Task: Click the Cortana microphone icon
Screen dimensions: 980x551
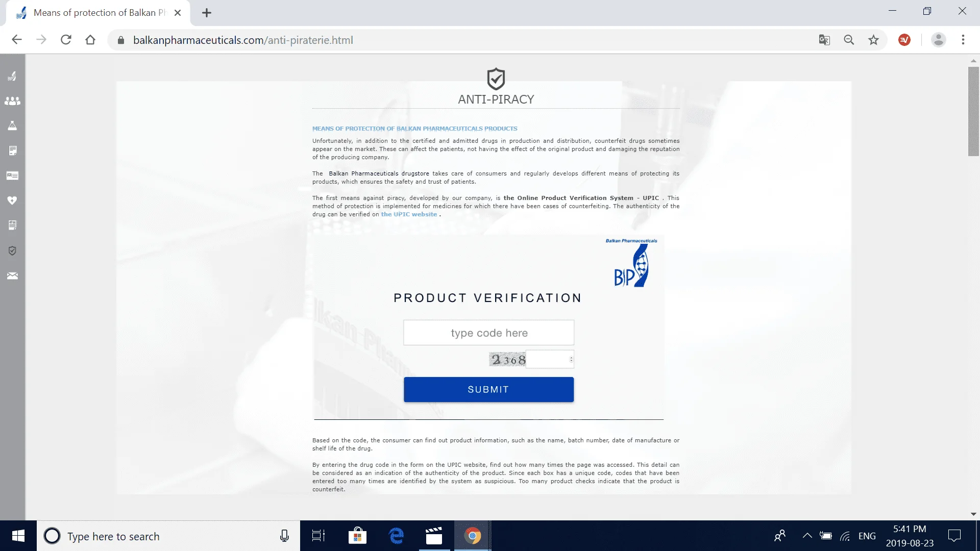Action: 284,536
